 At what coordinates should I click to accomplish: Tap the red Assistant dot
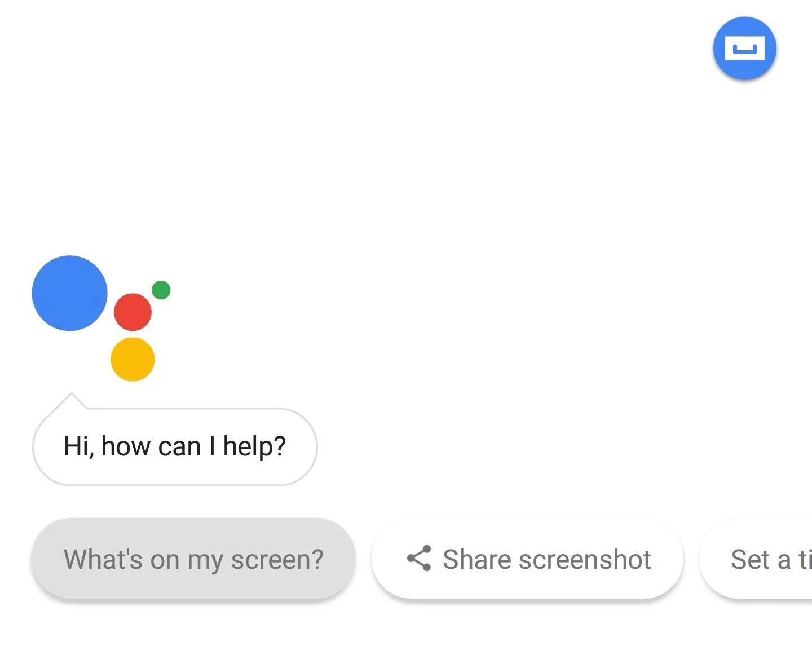tap(133, 312)
